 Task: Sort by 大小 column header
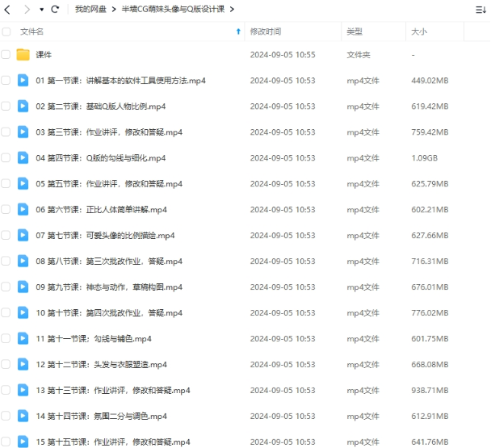point(419,31)
